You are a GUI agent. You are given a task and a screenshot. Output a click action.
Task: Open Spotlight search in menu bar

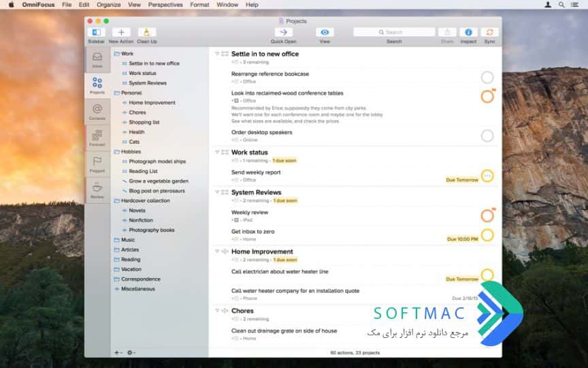point(561,5)
